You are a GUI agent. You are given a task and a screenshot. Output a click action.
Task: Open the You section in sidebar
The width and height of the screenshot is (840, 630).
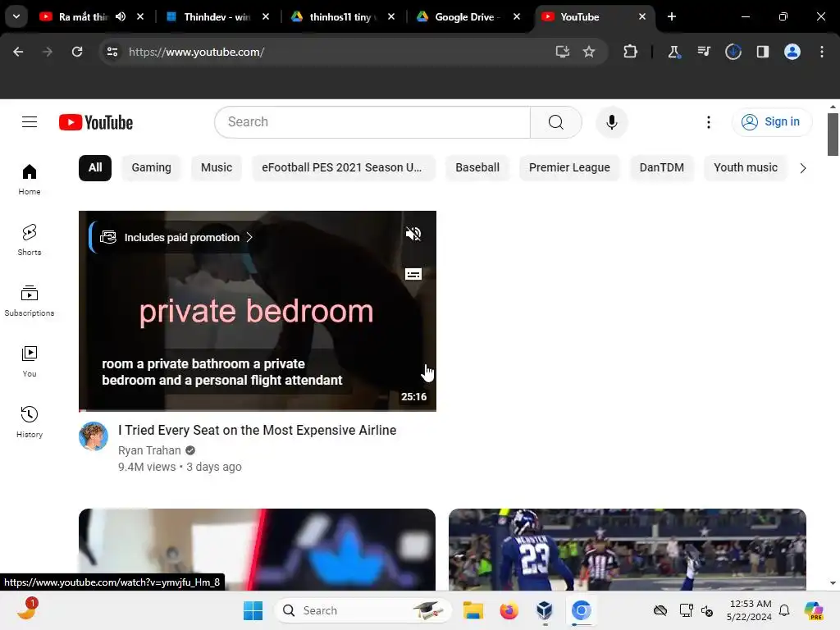click(30, 362)
